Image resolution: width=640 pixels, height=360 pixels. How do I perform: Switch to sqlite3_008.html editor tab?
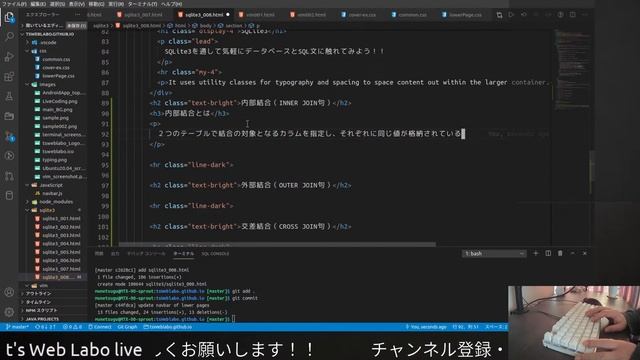(x=204, y=15)
